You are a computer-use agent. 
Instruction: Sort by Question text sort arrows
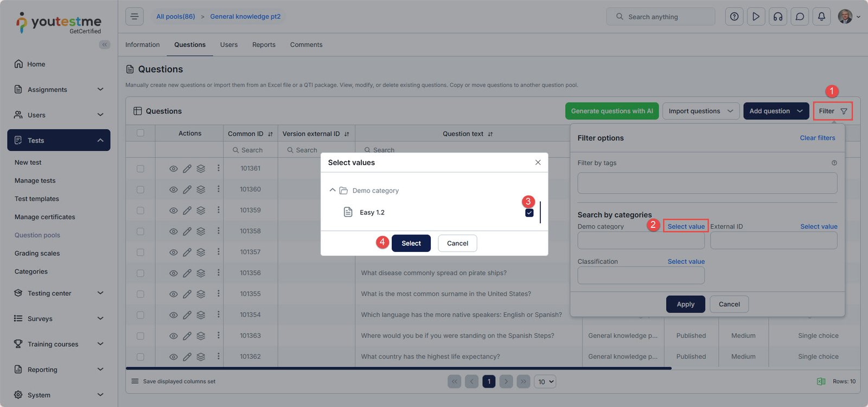(490, 134)
